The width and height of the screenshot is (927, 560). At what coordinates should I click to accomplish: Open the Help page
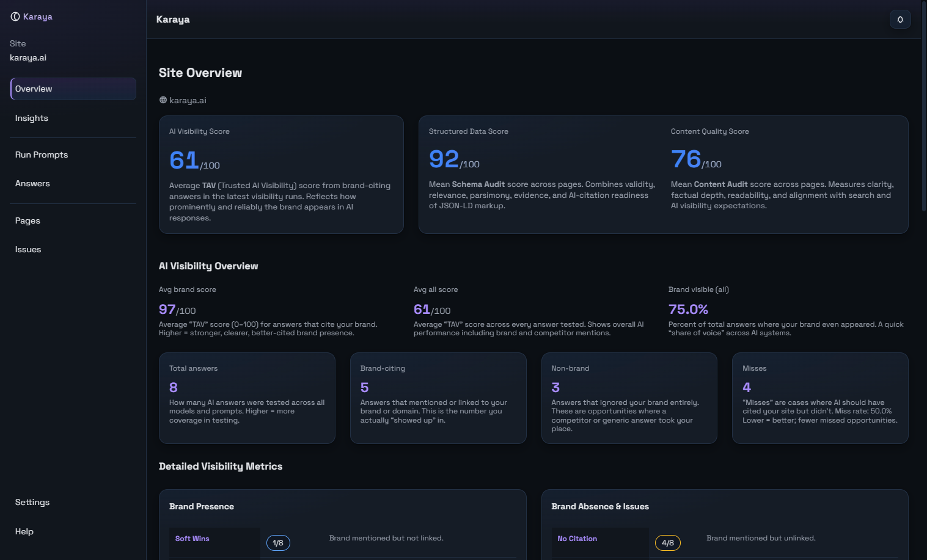(24, 532)
